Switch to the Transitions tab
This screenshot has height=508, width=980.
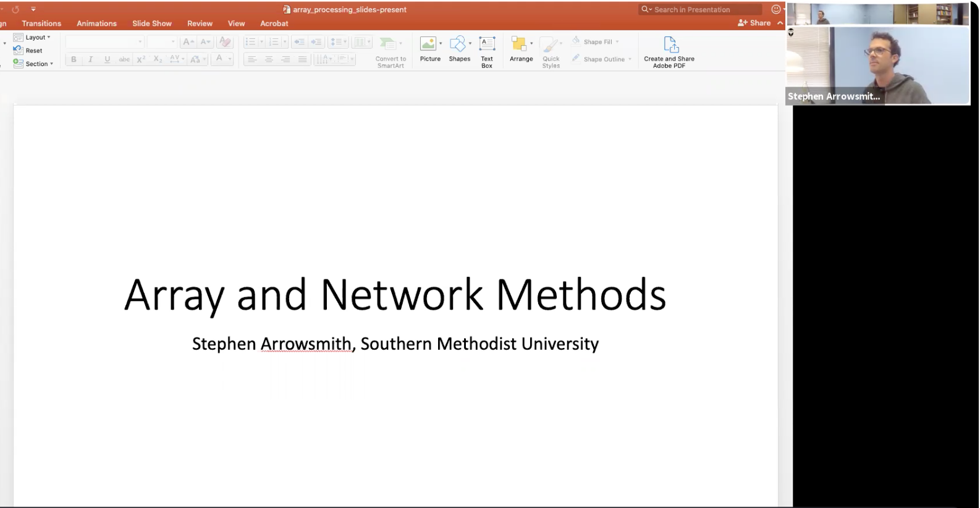41,23
